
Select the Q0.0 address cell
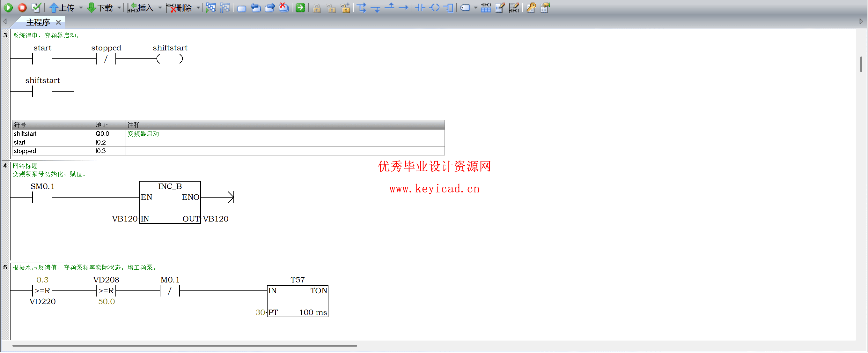click(109, 134)
